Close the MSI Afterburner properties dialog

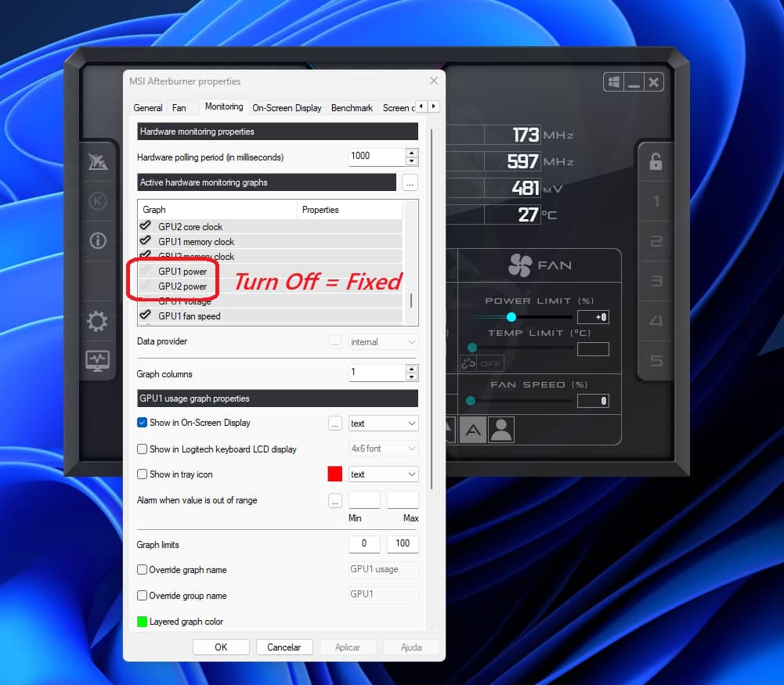tap(433, 81)
